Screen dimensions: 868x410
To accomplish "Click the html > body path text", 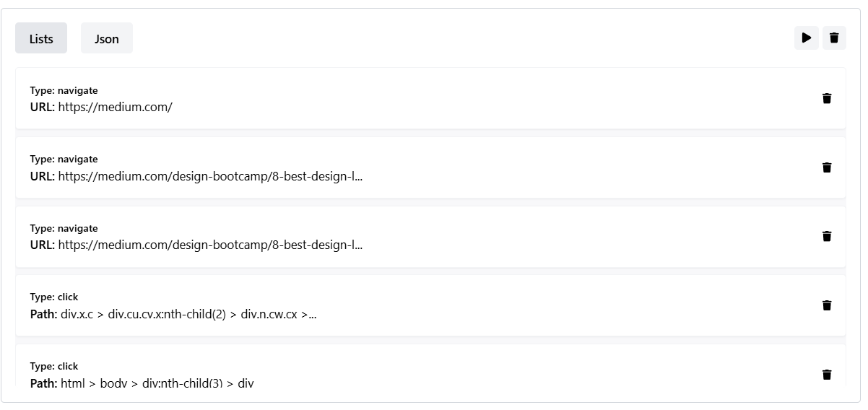I will point(157,383).
